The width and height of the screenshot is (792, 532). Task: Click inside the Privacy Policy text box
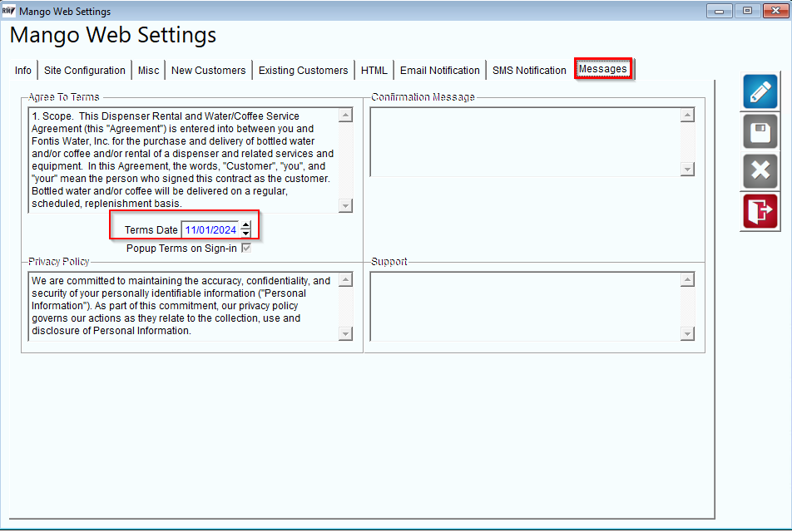click(183, 307)
